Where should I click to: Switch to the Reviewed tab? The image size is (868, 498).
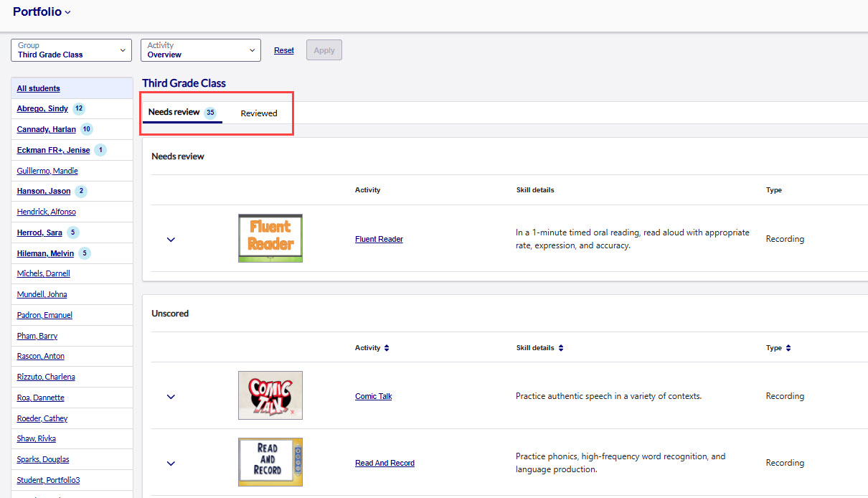point(259,113)
